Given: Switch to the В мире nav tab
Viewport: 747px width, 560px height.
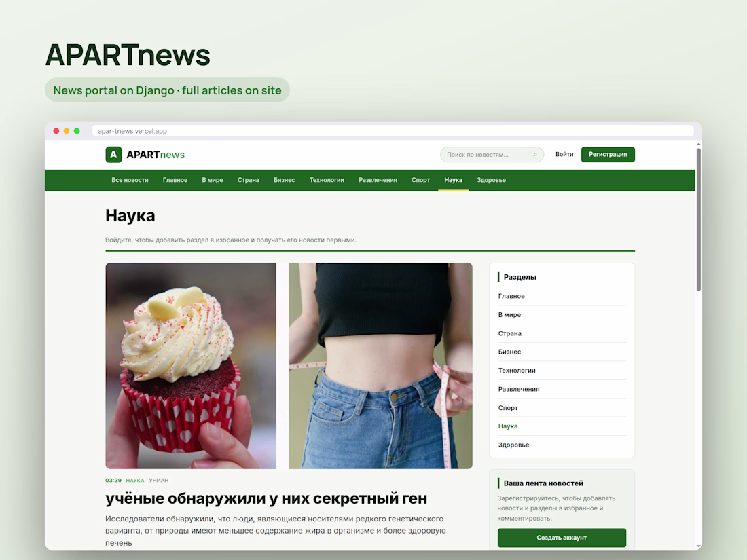Looking at the screenshot, I should pos(213,180).
